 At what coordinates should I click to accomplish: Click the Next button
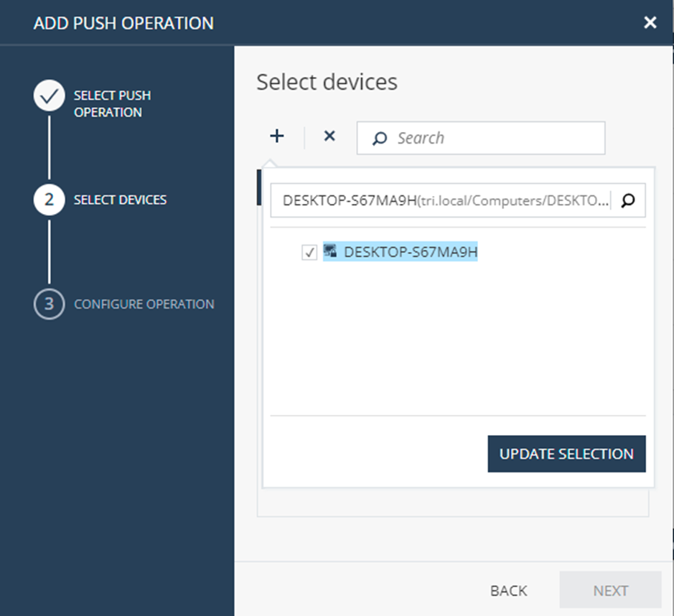(x=610, y=589)
